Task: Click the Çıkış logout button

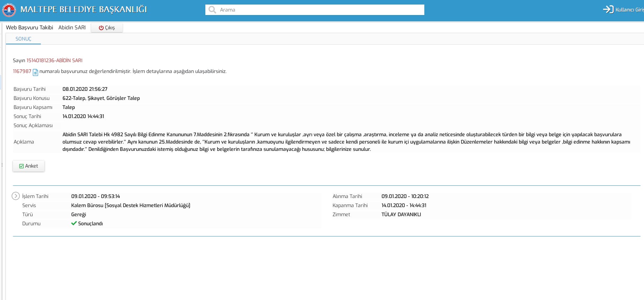Action: (x=107, y=28)
